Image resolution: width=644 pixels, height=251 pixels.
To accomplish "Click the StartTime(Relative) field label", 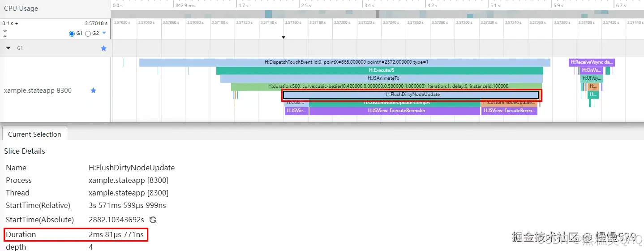I will [38, 205].
